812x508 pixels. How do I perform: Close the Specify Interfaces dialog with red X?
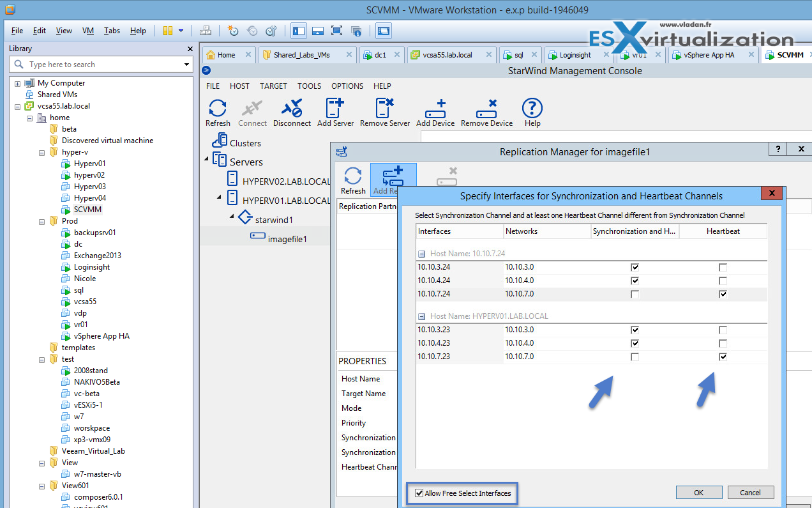pos(772,192)
